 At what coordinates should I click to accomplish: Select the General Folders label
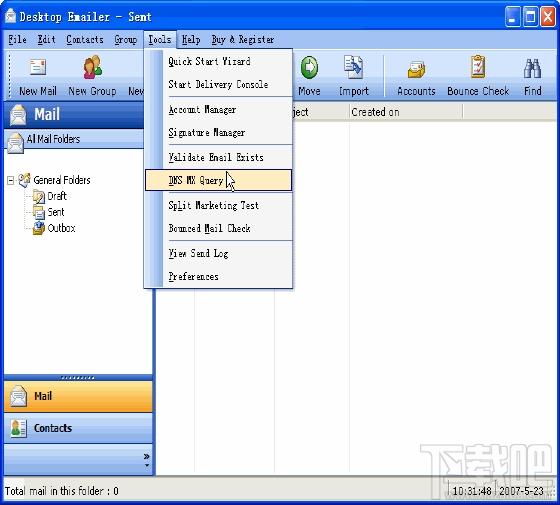pos(62,180)
